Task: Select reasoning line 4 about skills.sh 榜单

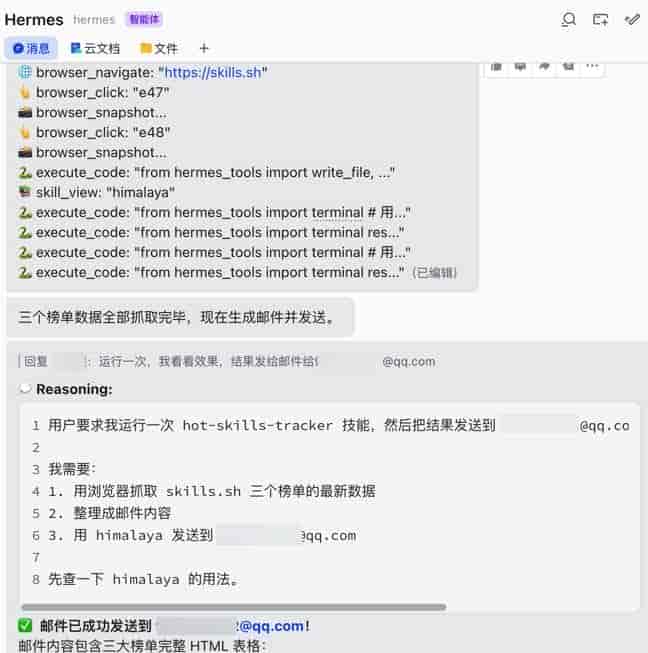Action: point(212,491)
